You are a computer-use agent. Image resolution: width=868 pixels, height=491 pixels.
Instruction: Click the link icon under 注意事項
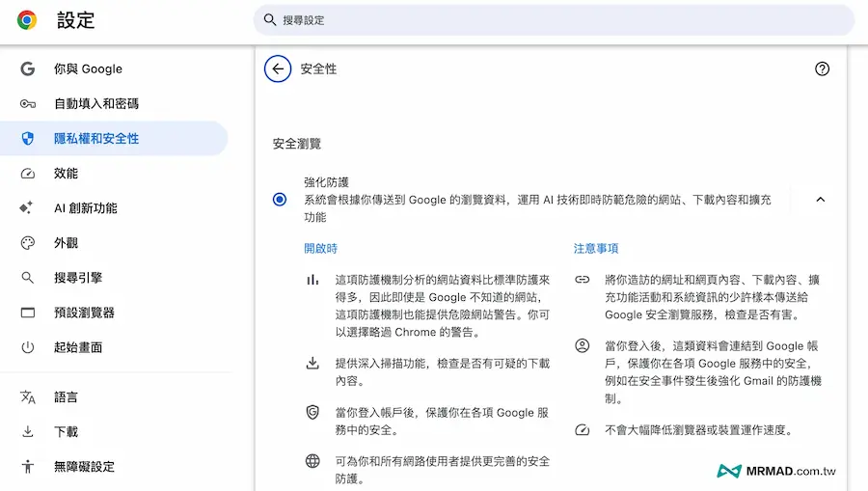(x=583, y=280)
